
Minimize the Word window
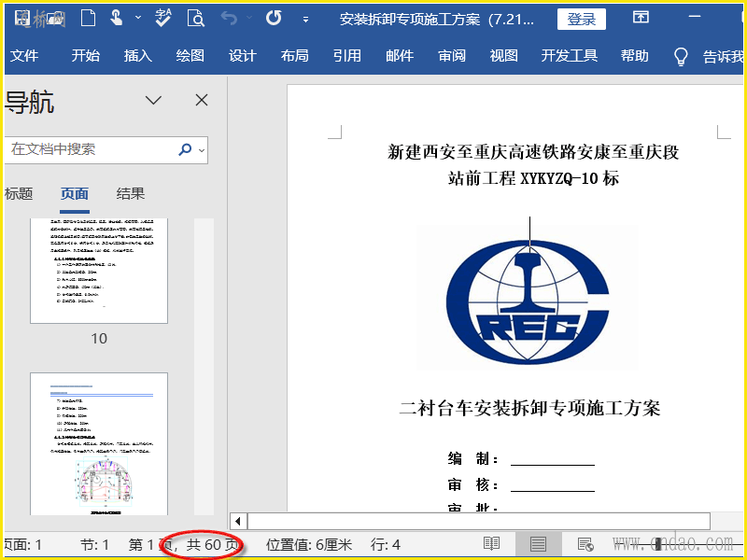click(695, 17)
